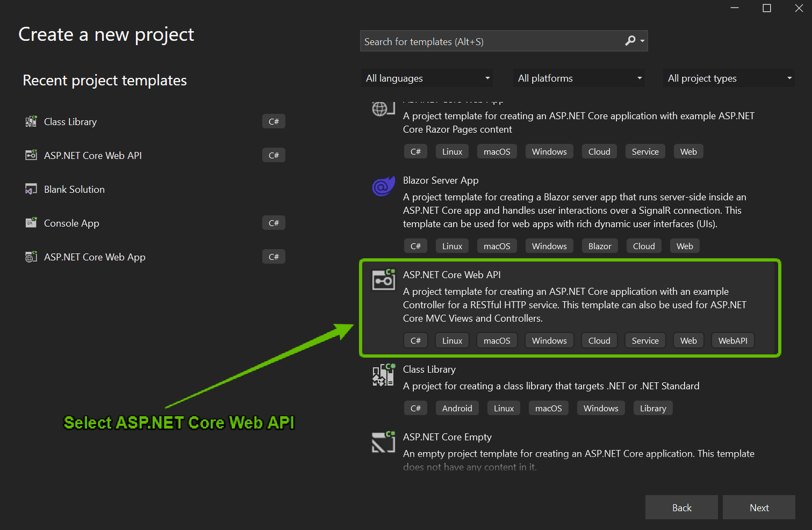Screen dimensions: 812x530
Task: Click the Windows tag on ASP.NET Core Web API
Action: (x=549, y=340)
